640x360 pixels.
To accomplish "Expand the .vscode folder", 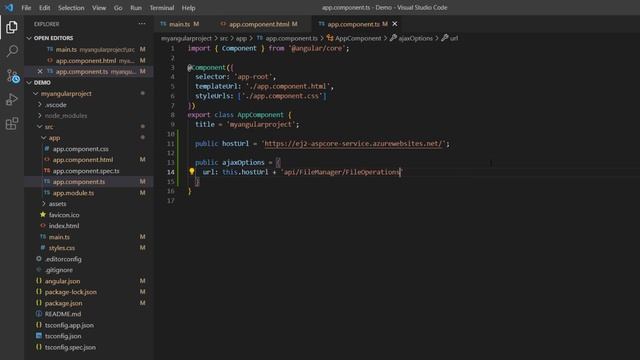I will pyautogui.click(x=40, y=104).
